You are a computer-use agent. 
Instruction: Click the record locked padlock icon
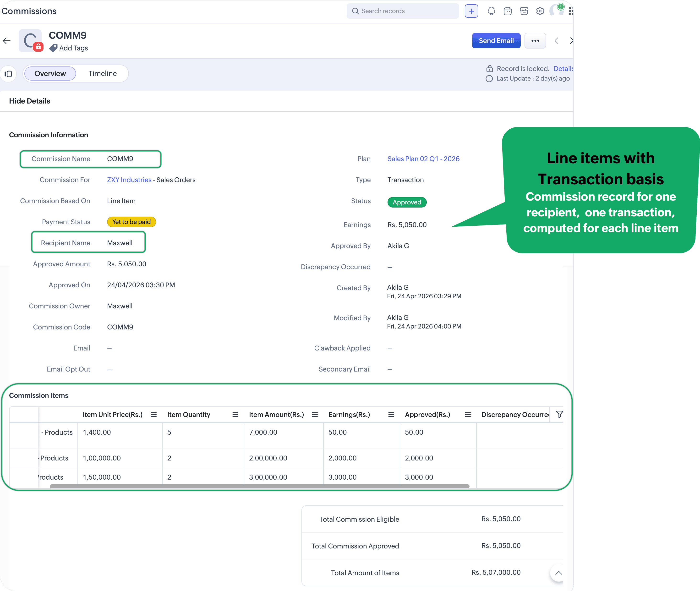pos(490,69)
